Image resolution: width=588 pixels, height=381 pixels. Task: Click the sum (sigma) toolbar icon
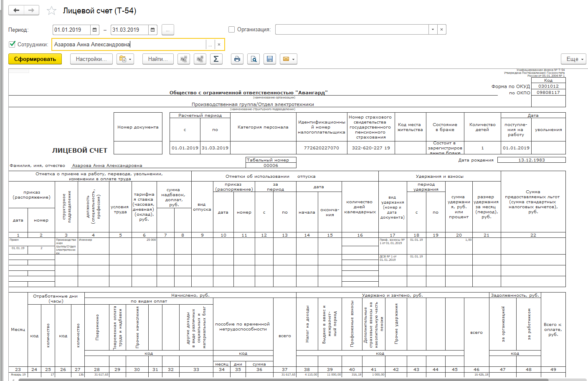click(x=216, y=59)
